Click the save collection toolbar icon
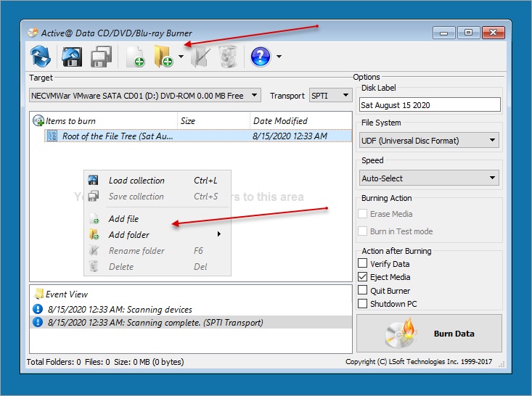This screenshot has width=532, height=396. point(101,57)
